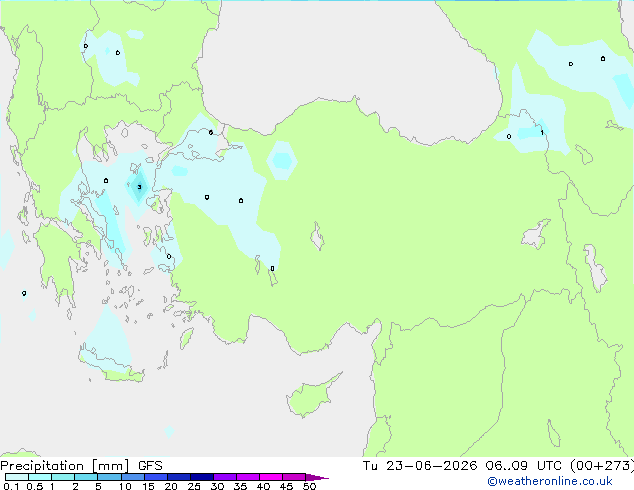The image size is (634, 490).
Task: Click the 1–2 mm legend color swatch
Action: coord(63,477)
